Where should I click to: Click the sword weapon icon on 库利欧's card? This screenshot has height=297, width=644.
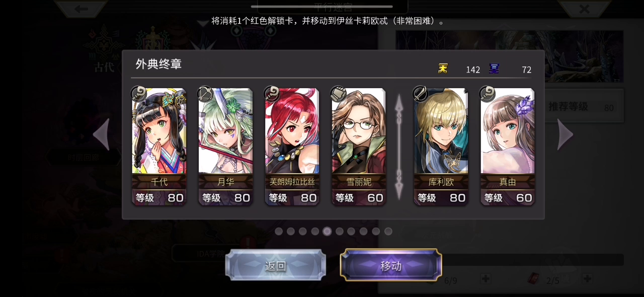pos(420,94)
